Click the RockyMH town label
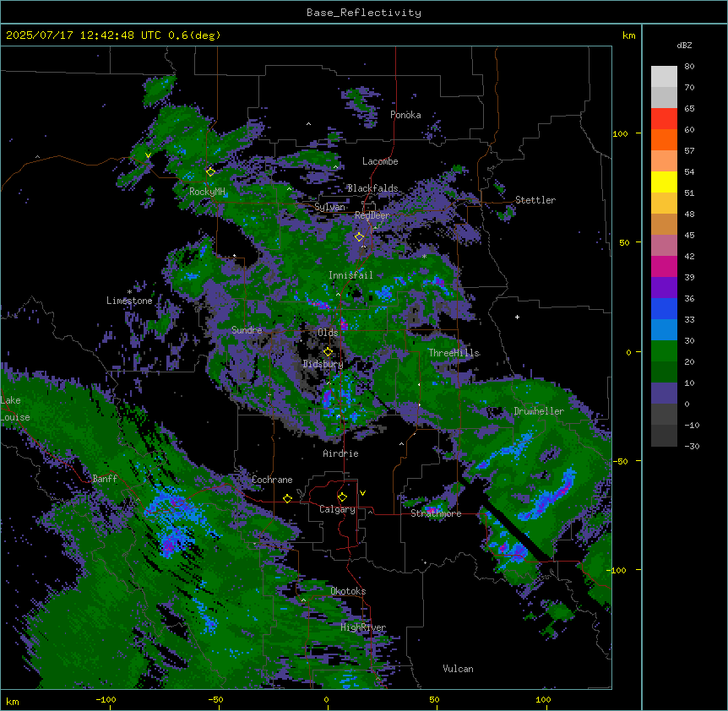This screenshot has height=711, width=728. (x=207, y=192)
